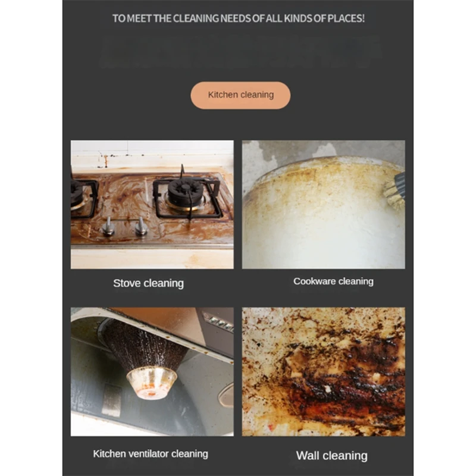
Task: Open the burnt grease wall photo
Action: click(x=323, y=371)
